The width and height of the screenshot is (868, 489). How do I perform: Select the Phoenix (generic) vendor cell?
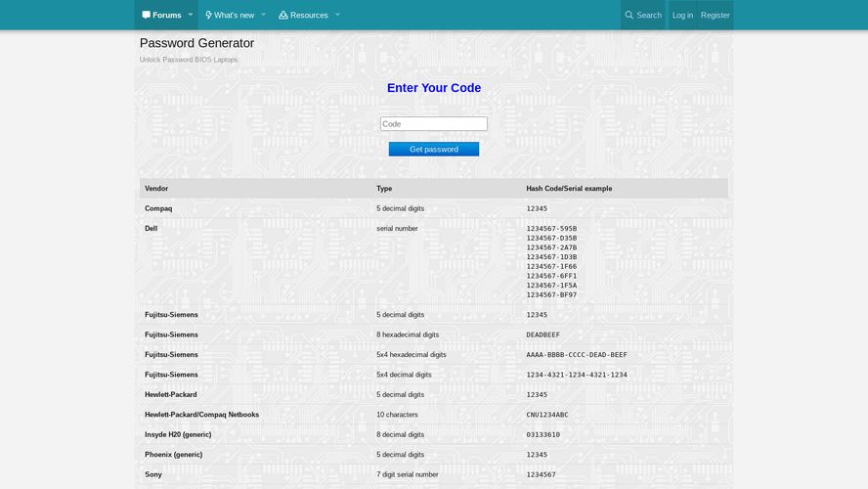tap(173, 454)
